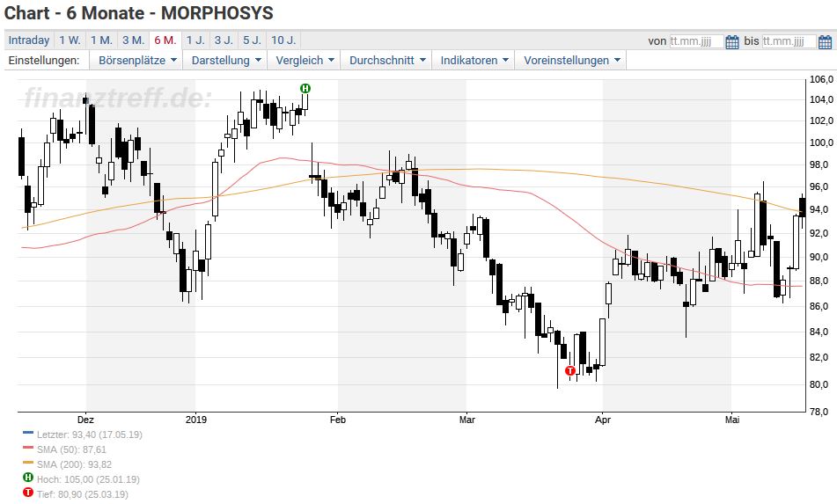Select the 3 M. timeframe tab

click(134, 40)
